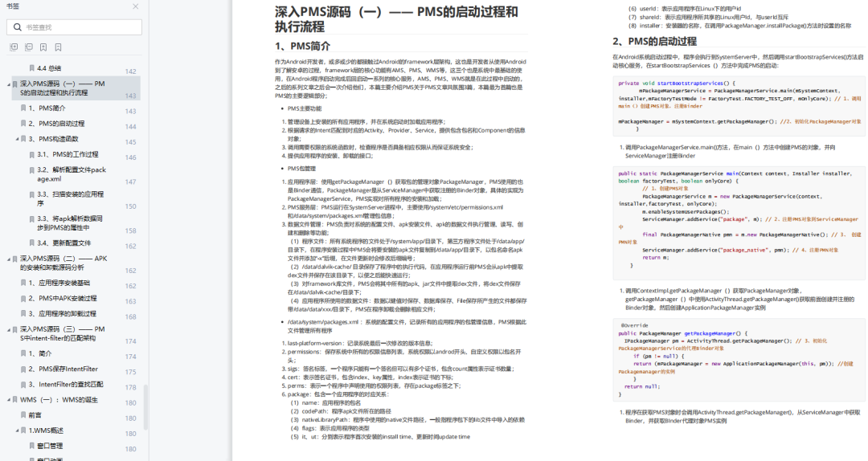The image size is (868, 461).
Task: Open bookmark 前言
Action: [x=35, y=415]
